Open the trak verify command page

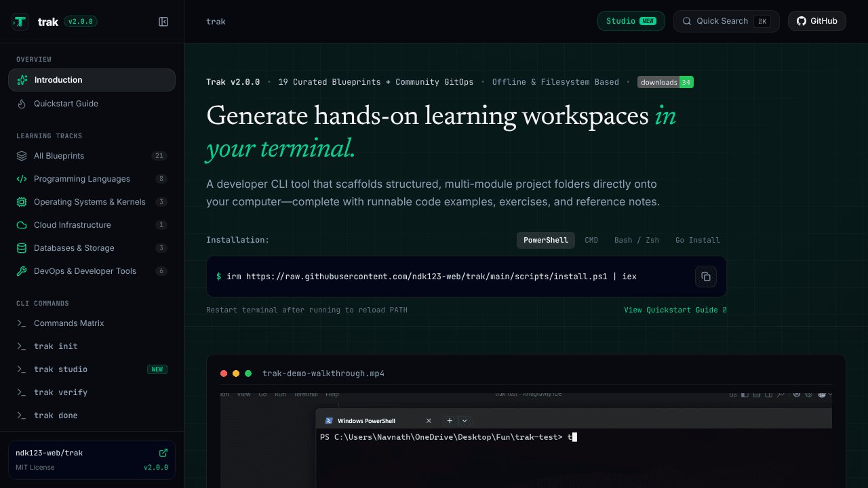click(92, 392)
